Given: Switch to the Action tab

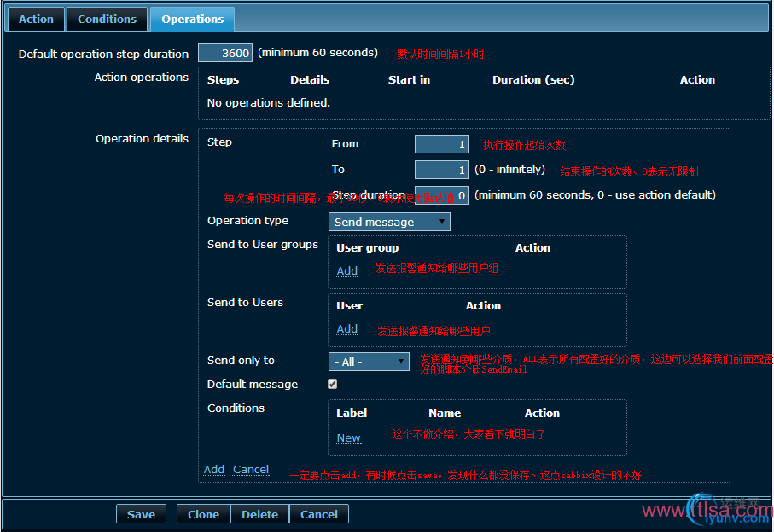Looking at the screenshot, I should 36,19.
